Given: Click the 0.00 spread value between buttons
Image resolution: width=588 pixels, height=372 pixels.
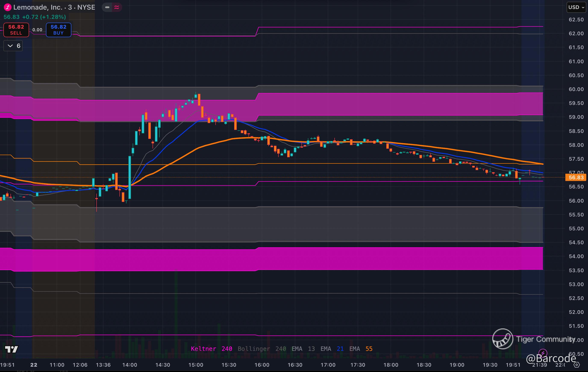Looking at the screenshot, I should (37, 30).
